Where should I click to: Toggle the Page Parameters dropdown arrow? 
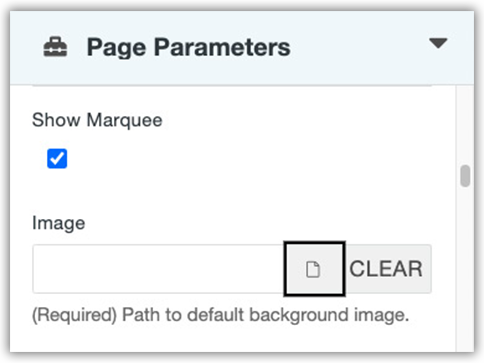click(x=438, y=43)
